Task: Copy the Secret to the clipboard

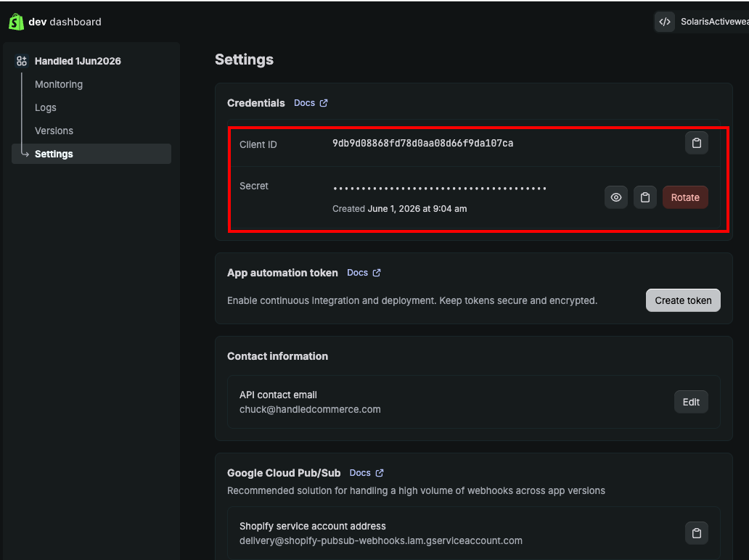Action: point(645,197)
